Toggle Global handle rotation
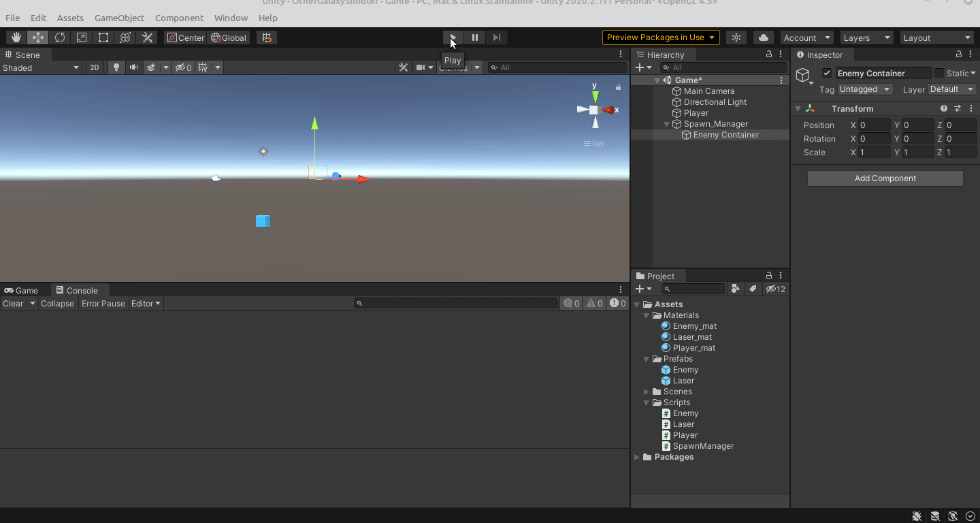 [x=229, y=37]
